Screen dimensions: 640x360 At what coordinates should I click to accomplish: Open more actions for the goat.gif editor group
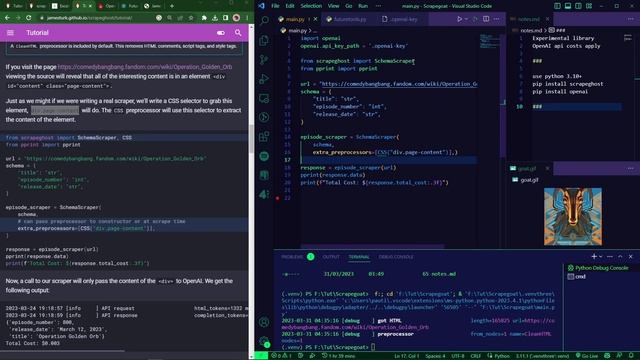tap(631, 168)
